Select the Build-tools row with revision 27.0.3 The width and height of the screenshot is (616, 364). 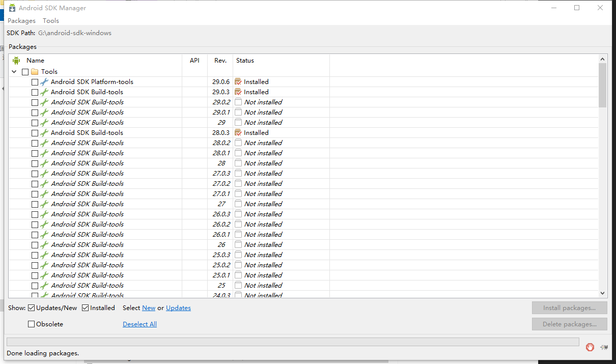click(x=87, y=174)
